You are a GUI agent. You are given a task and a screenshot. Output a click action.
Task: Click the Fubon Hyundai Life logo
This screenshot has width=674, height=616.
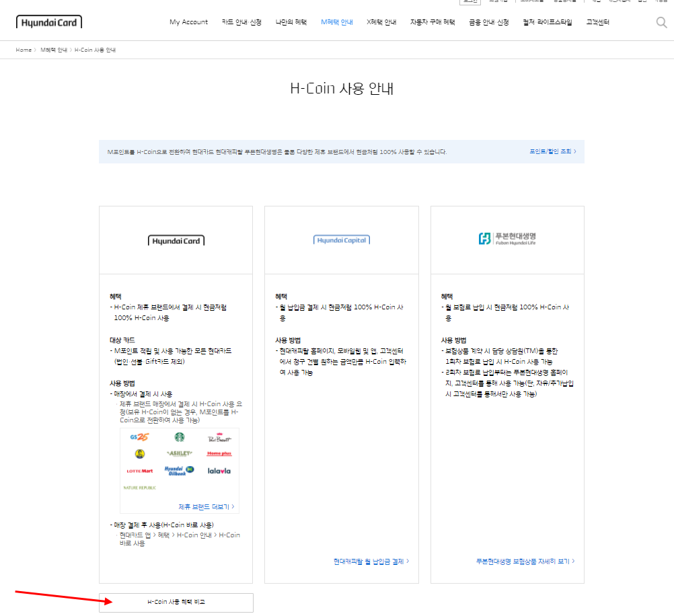pyautogui.click(x=507, y=239)
